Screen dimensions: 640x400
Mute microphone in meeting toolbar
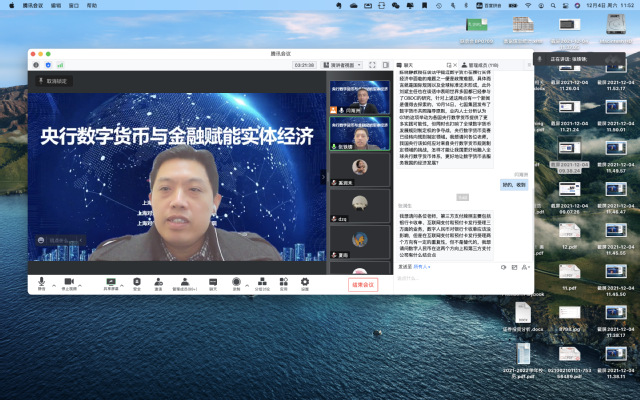pyautogui.click(x=41, y=283)
